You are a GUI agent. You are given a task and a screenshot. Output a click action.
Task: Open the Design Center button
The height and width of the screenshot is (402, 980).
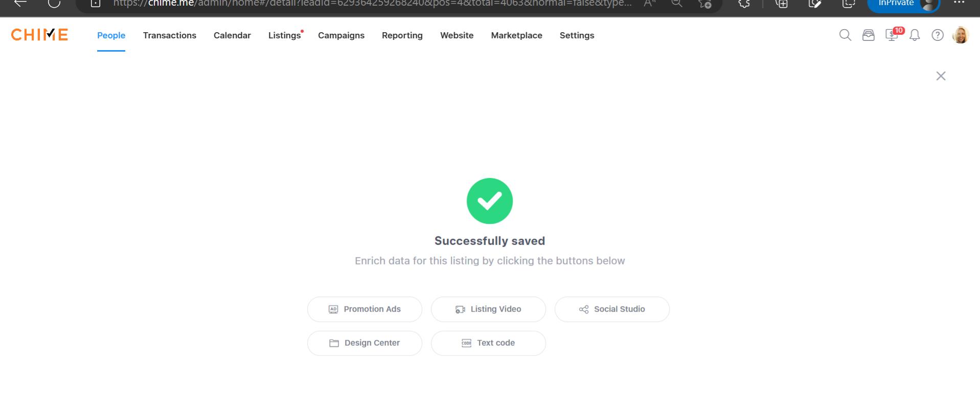coord(364,343)
